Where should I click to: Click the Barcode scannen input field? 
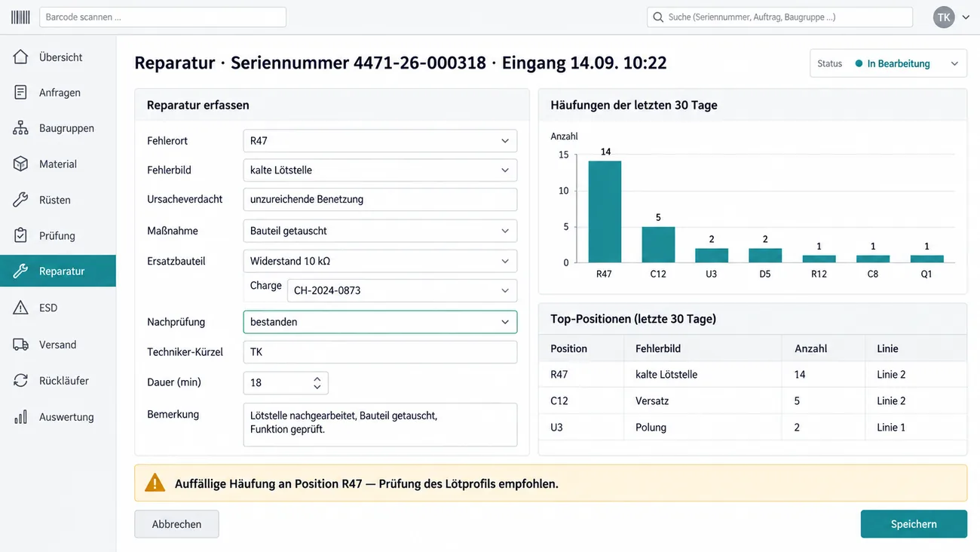tap(163, 17)
